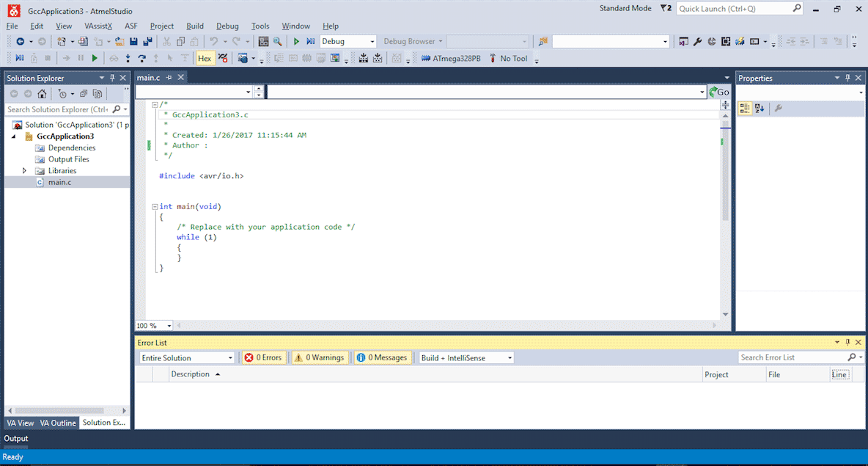Click the green Start Without Debugging arrow
The width and height of the screenshot is (868, 466).
coord(296,42)
